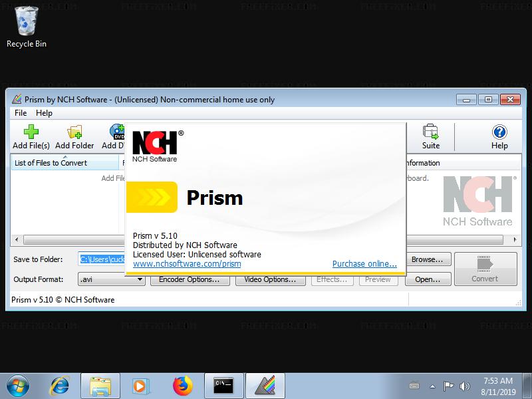Image resolution: width=532 pixels, height=399 pixels.
Task: Open Internet Explorer from taskbar
Action: point(60,386)
